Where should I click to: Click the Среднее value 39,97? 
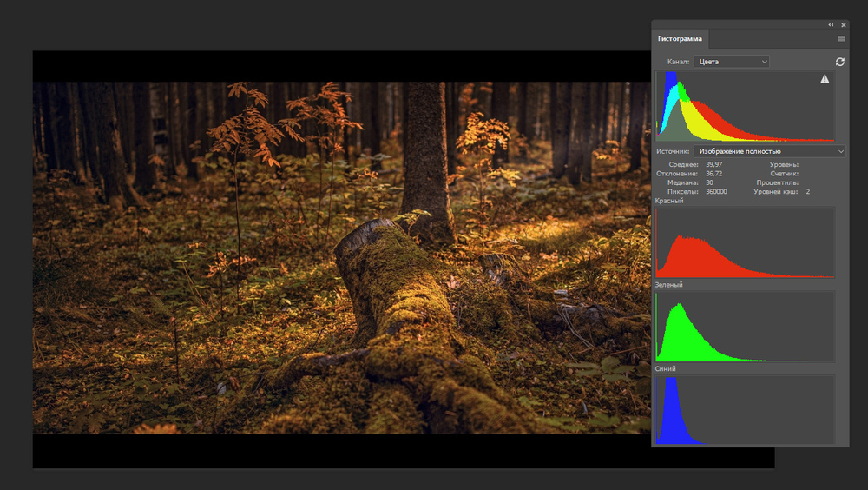pyautogui.click(x=713, y=164)
